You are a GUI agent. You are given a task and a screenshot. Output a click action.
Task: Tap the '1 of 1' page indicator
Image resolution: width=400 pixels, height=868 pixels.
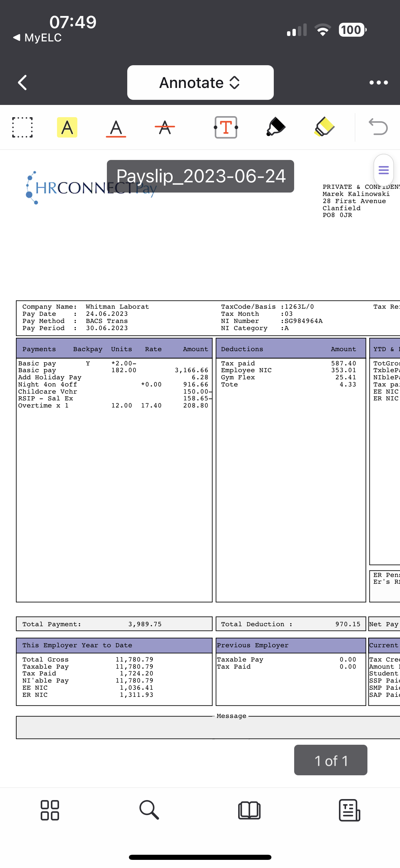(330, 761)
